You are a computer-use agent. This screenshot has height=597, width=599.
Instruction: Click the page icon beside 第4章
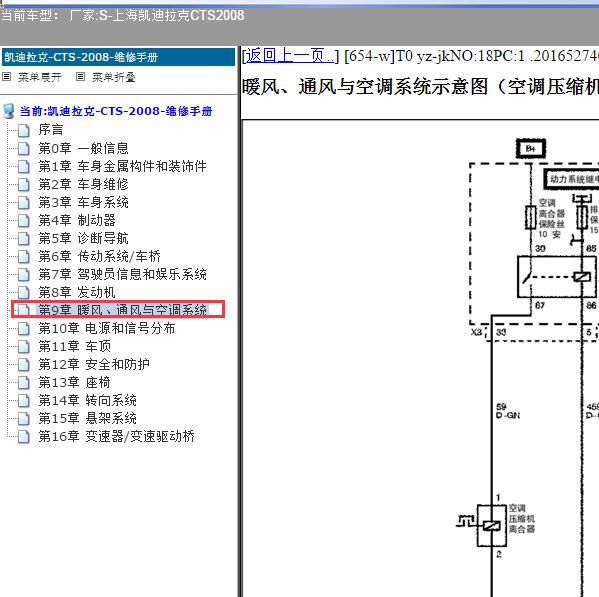(24, 221)
